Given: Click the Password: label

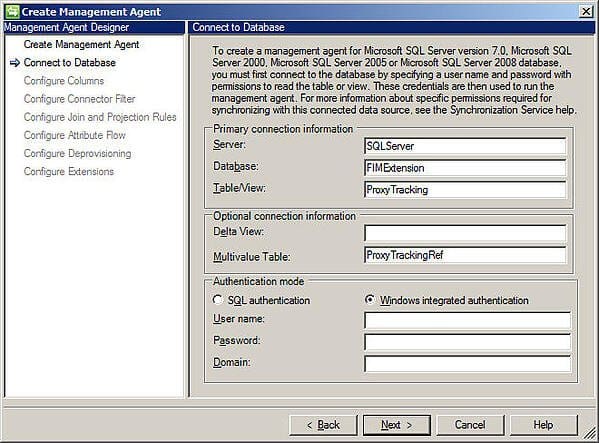Looking at the screenshot, I should coord(236,340).
